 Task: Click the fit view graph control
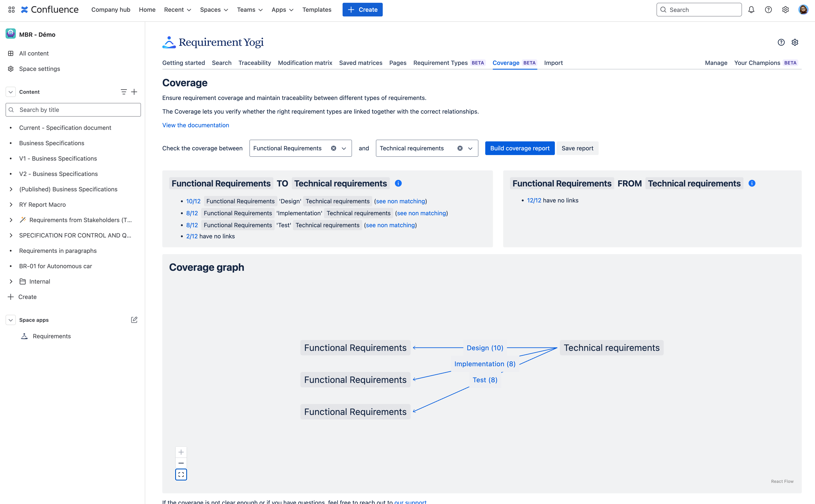tap(181, 474)
